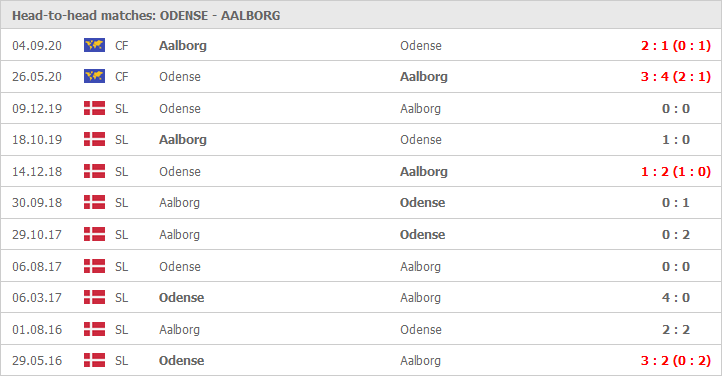Click the SL competition label on 01.08.16

[122, 330]
